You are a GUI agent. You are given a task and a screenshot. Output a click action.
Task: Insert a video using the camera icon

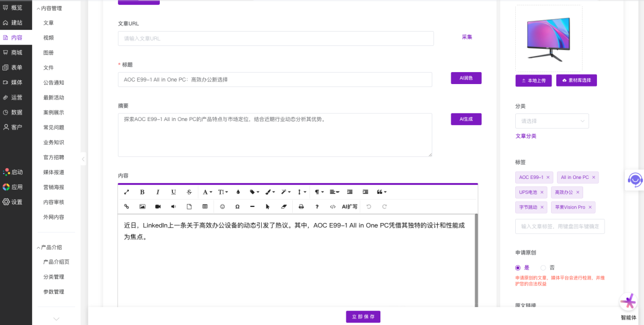158,206
